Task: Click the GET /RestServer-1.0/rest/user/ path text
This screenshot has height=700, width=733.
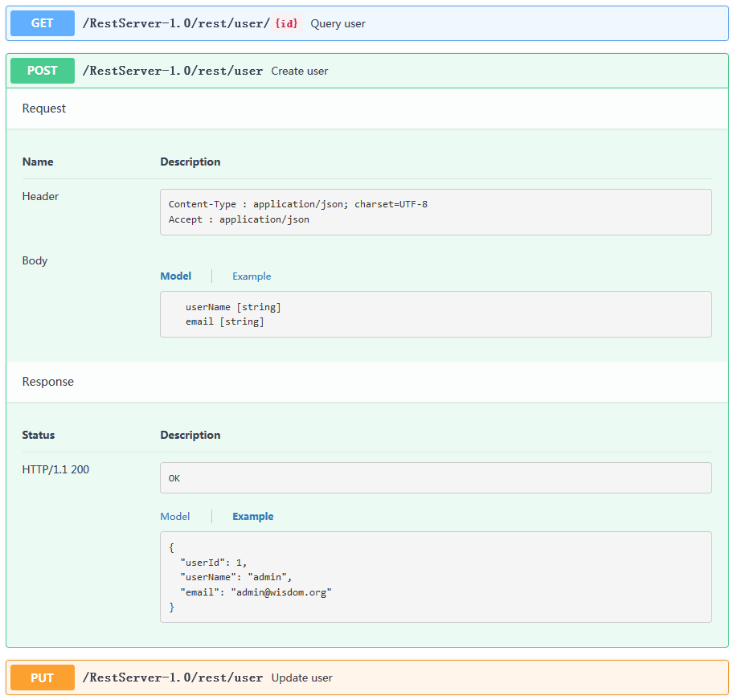Action: pyautogui.click(x=176, y=23)
